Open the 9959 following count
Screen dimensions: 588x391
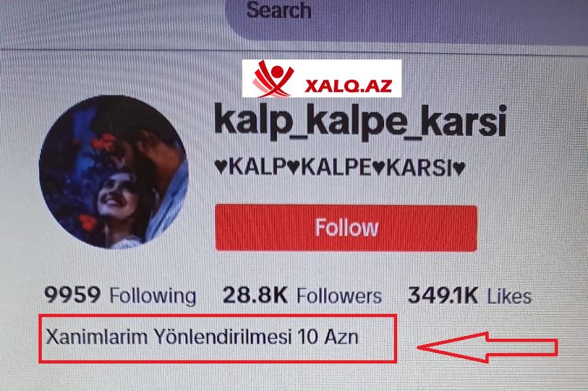[x=73, y=295]
